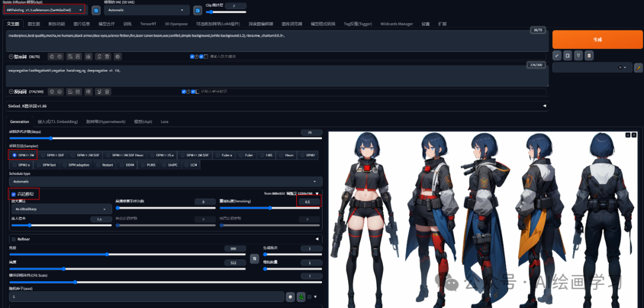Refresh the SD VAE list
The width and height of the screenshot is (644, 308).
coord(197,10)
